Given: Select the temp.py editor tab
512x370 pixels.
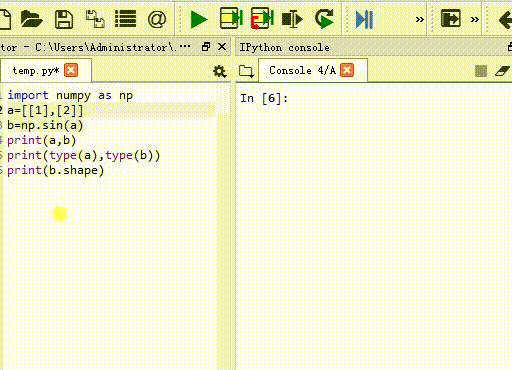Looking at the screenshot, I should coord(45,71).
